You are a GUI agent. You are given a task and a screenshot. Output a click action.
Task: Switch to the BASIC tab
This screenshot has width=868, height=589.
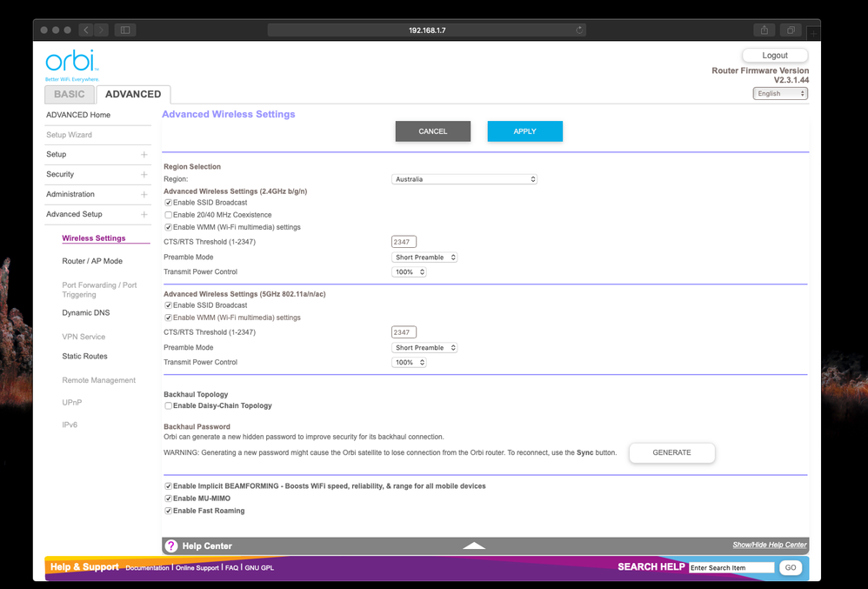tap(70, 94)
